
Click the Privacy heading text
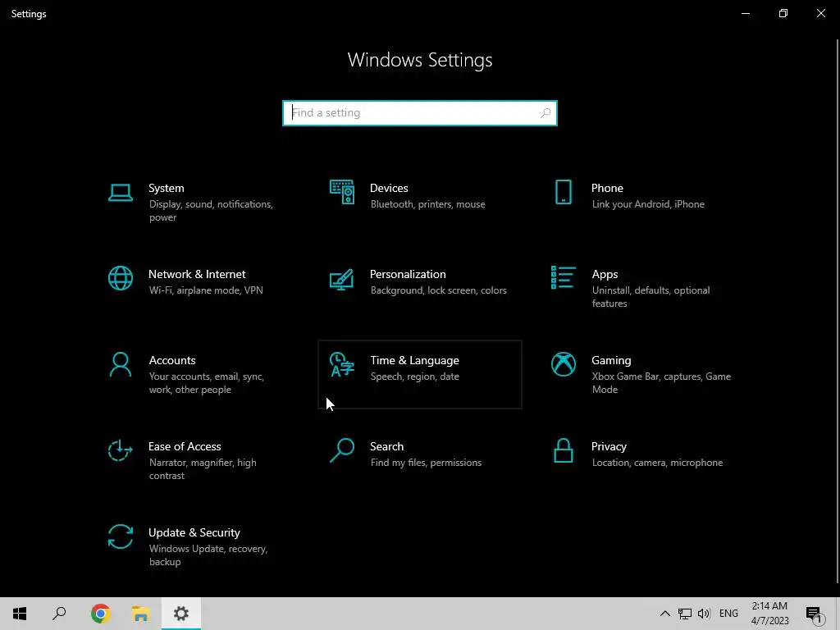[609, 447]
